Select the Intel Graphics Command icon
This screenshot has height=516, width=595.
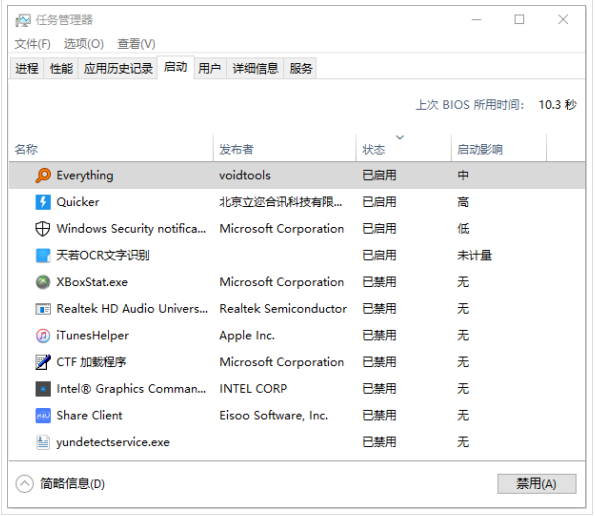point(43,389)
